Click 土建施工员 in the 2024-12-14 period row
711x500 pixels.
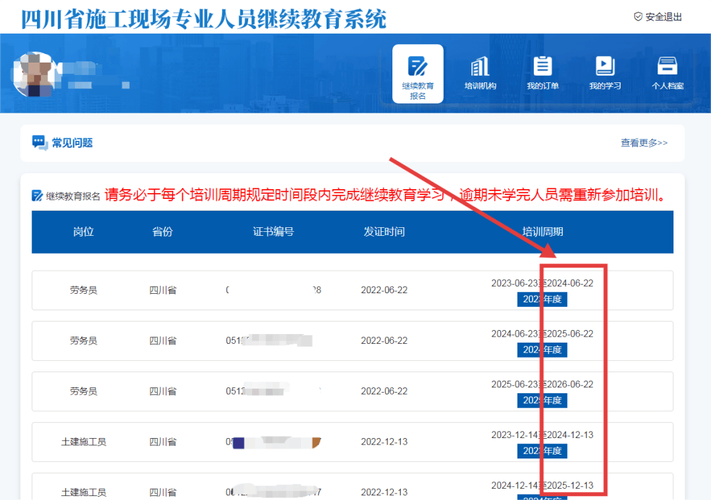(83, 492)
